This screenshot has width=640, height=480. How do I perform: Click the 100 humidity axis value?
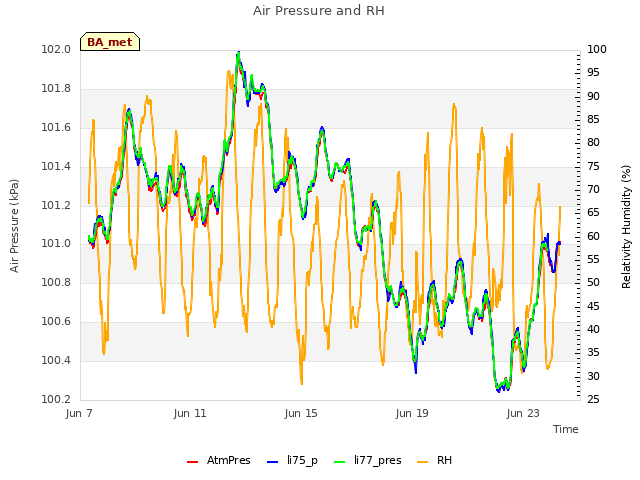tap(597, 49)
